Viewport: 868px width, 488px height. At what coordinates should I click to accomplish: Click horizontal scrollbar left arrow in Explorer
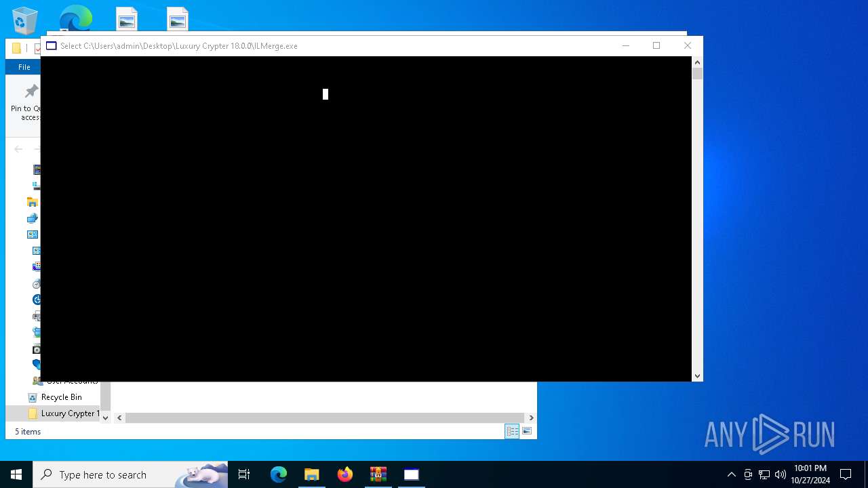click(x=119, y=418)
